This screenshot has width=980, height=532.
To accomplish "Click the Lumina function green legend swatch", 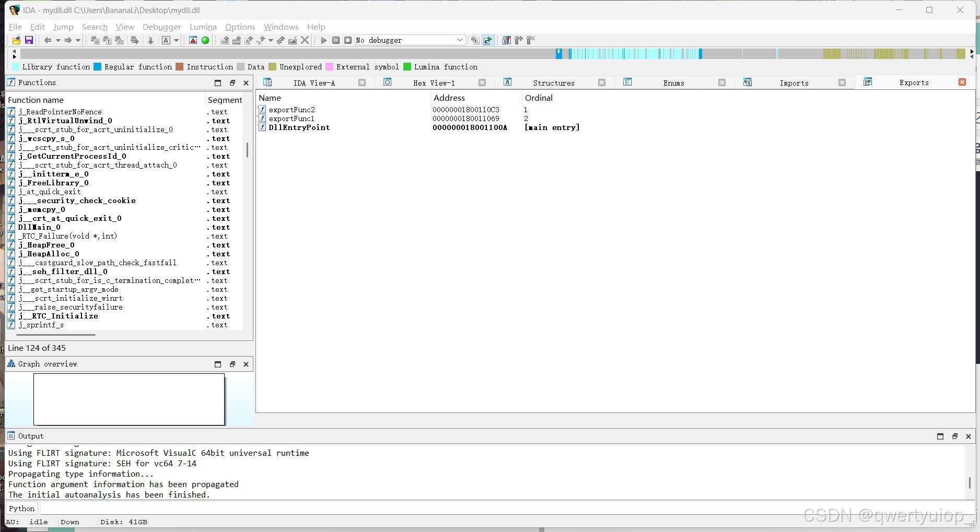I will tap(407, 67).
